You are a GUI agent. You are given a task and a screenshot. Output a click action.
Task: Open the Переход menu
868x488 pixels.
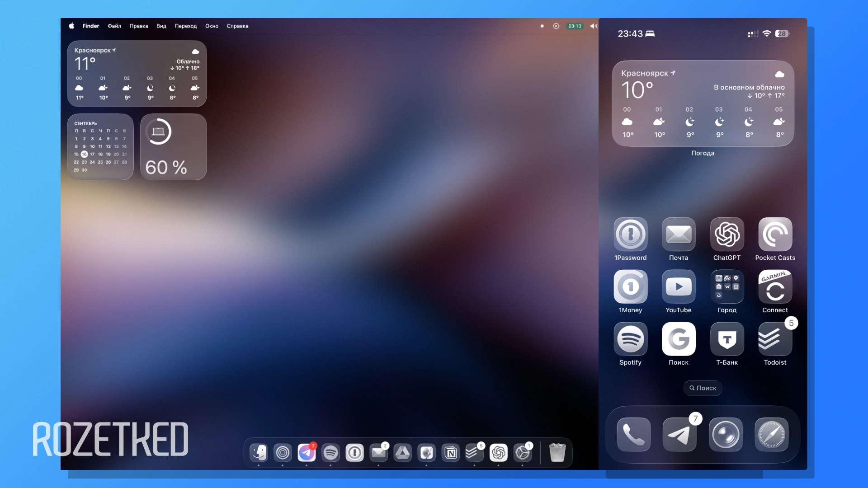click(185, 26)
